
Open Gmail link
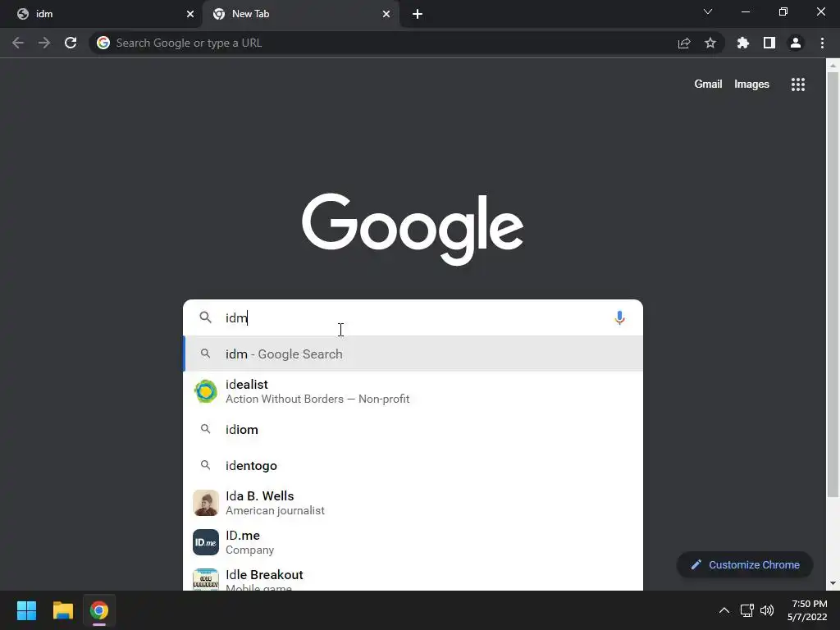(x=708, y=84)
